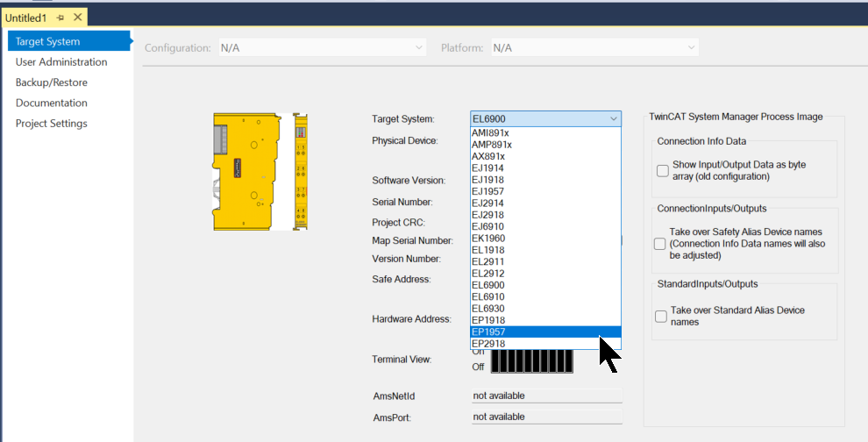Screen dimensions: 868x442
Task: Choose EK1960 from the target list
Action: point(545,239)
